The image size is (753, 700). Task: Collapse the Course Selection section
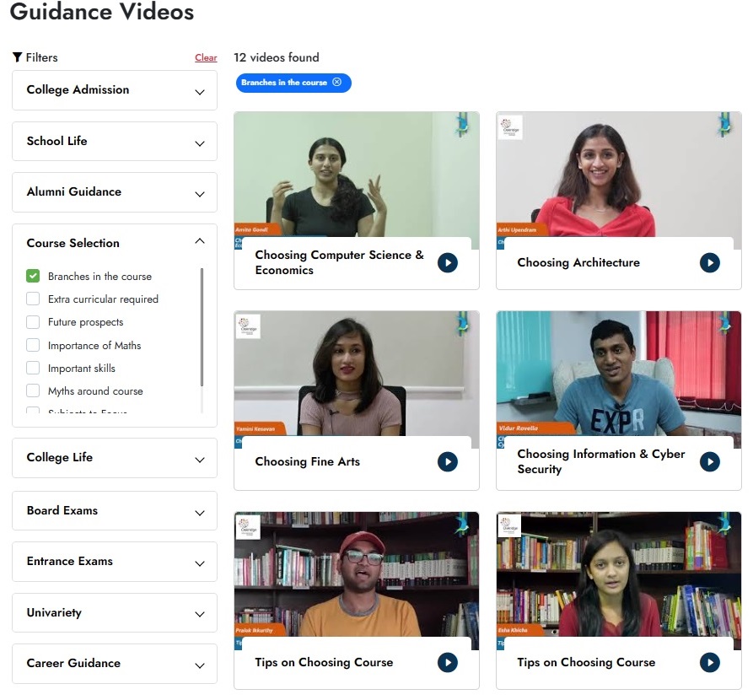[x=200, y=240]
